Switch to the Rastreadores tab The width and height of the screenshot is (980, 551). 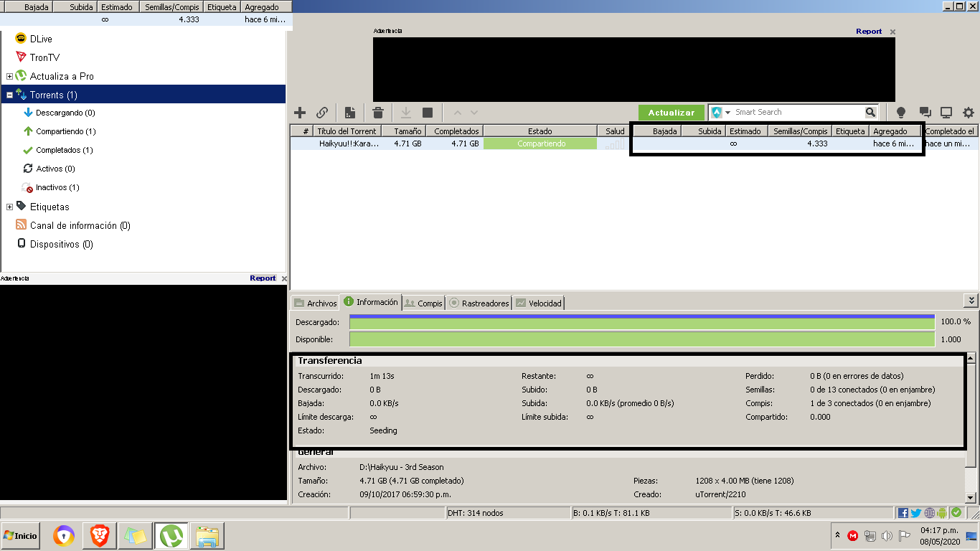[479, 303]
